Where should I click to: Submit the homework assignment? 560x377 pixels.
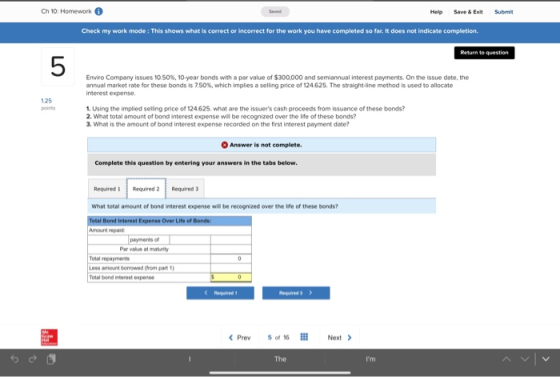504,12
